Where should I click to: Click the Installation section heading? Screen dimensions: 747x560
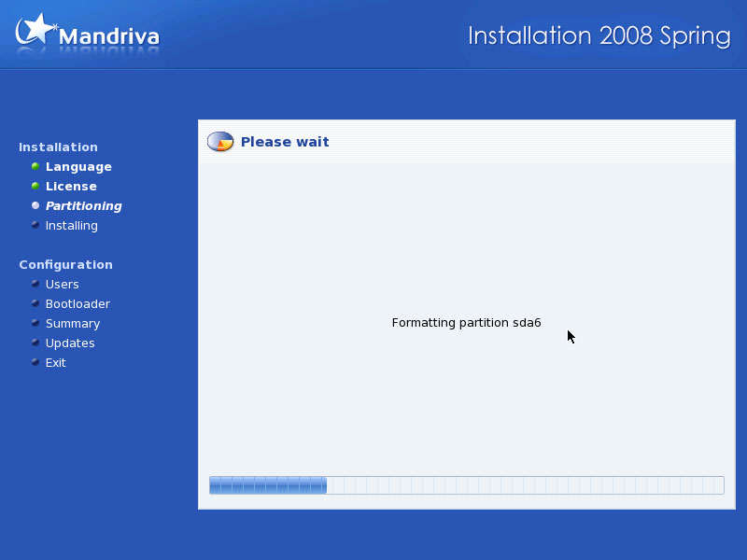click(x=58, y=147)
